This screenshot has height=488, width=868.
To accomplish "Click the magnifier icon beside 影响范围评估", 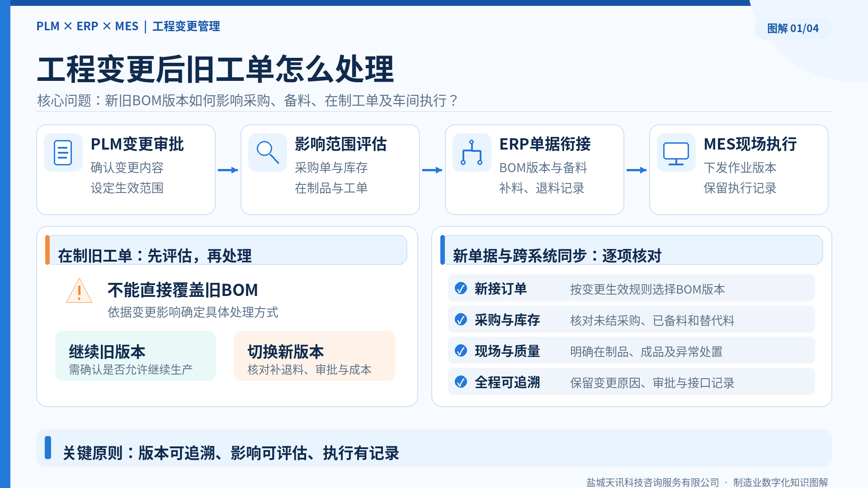I will [x=268, y=153].
